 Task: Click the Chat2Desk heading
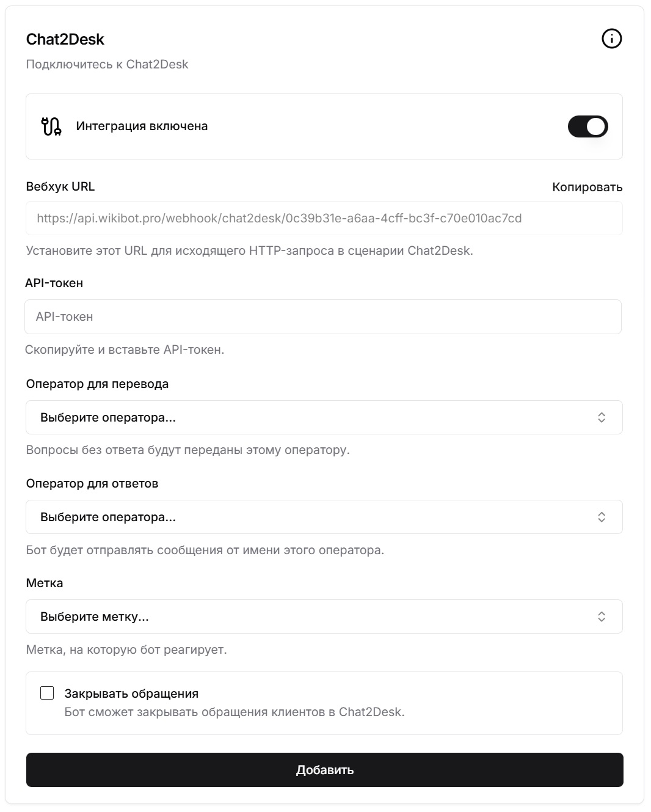coord(65,39)
